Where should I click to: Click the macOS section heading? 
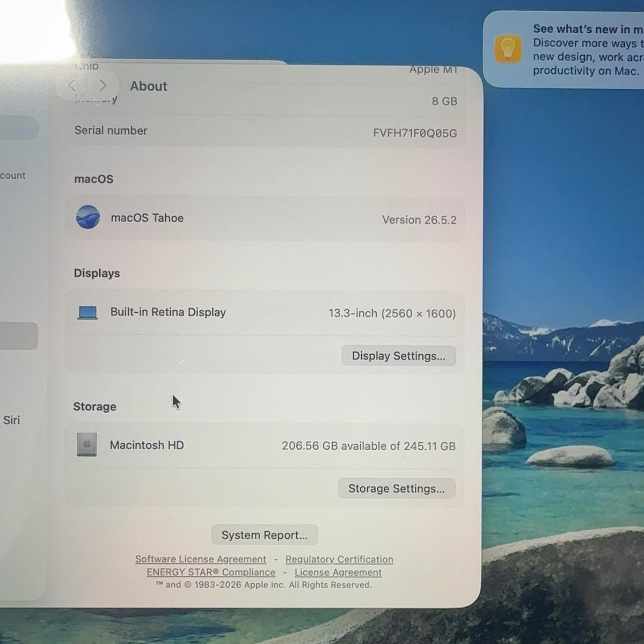point(93,179)
